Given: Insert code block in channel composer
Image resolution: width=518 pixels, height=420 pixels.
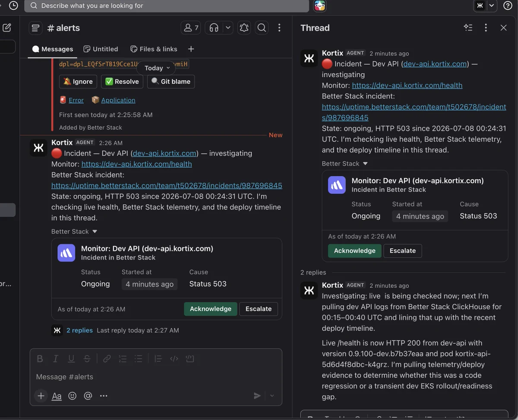Looking at the screenshot, I should 190,359.
